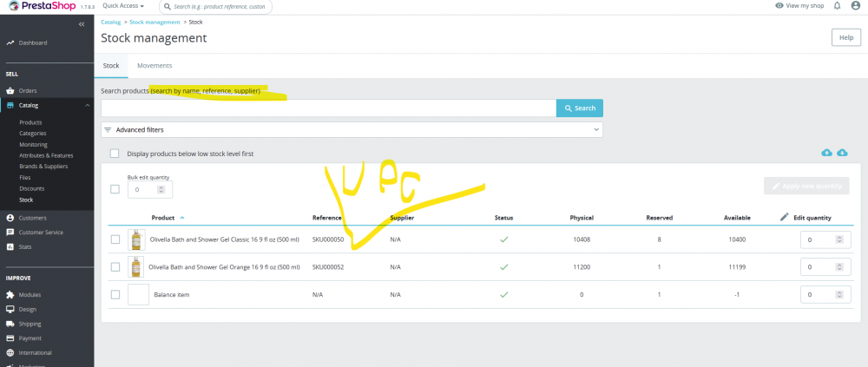The image size is (868, 367).
Task: Click reference SKU000052 cell
Action: click(328, 267)
